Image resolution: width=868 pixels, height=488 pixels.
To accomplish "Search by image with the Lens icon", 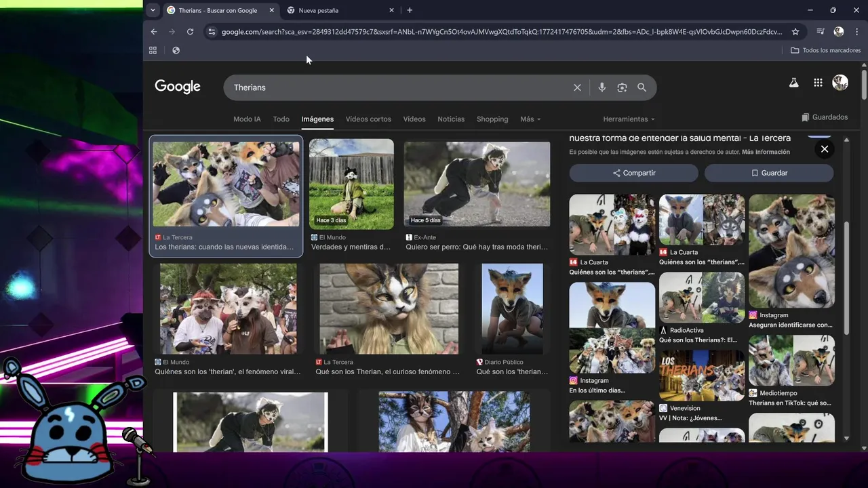I will pyautogui.click(x=622, y=87).
